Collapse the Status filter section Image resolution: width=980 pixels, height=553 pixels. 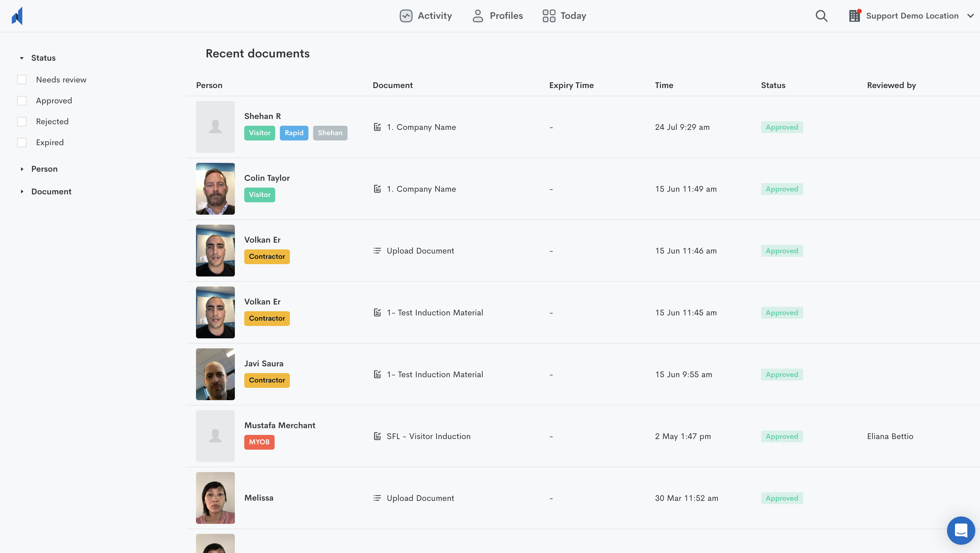22,58
